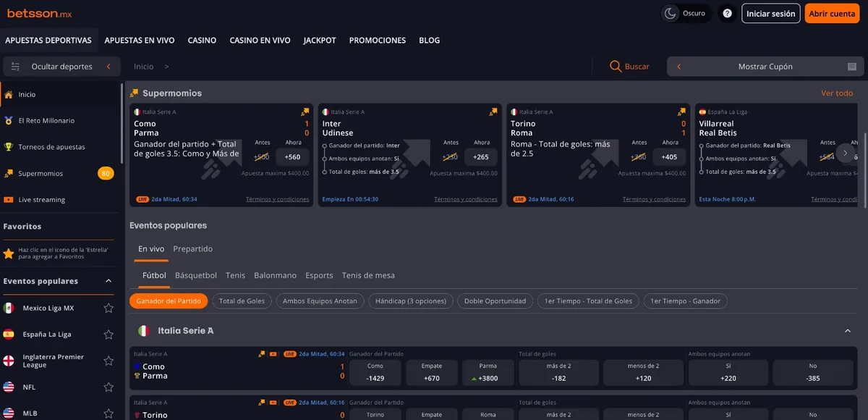Choose Total de Goles market filter

tap(242, 301)
